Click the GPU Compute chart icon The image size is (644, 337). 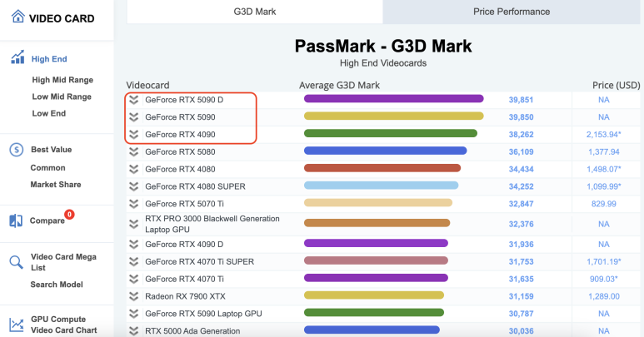coord(17,325)
